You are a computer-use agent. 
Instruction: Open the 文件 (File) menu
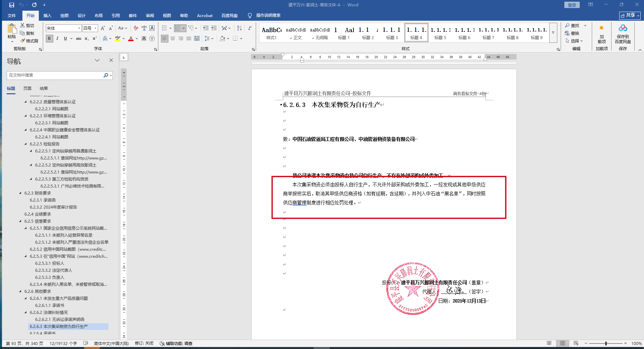(x=12, y=15)
